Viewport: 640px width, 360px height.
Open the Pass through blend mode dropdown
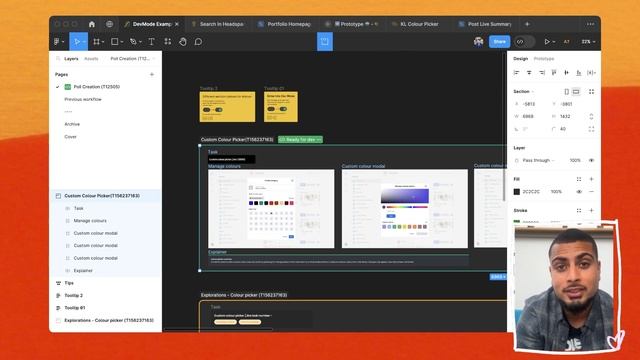pos(538,160)
